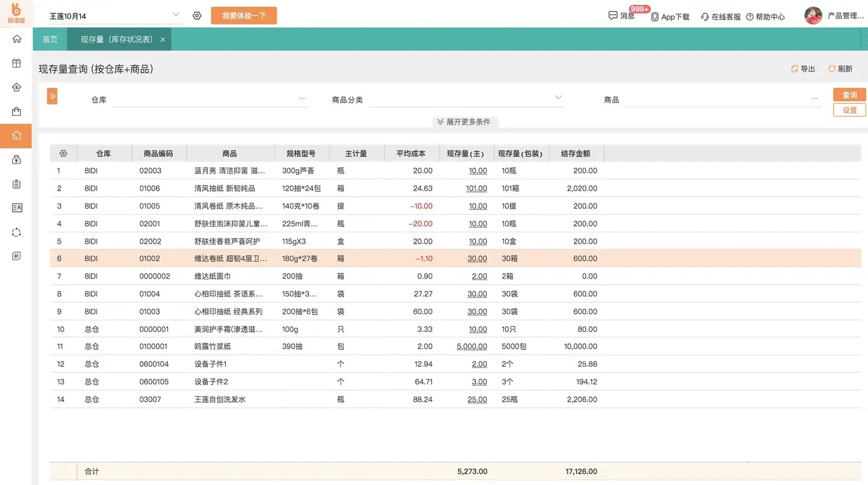Open 5,000.00 stock quantity link for 鸥露竹浆纸

tap(471, 347)
